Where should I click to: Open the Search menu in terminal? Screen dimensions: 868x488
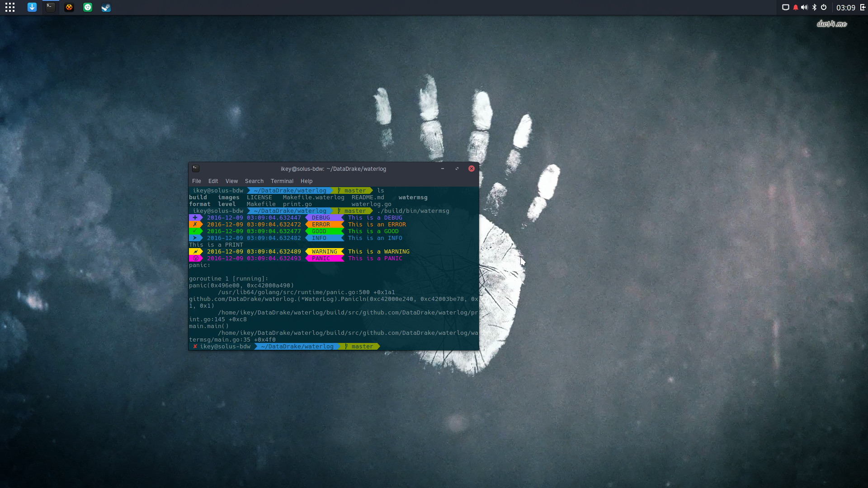(255, 181)
